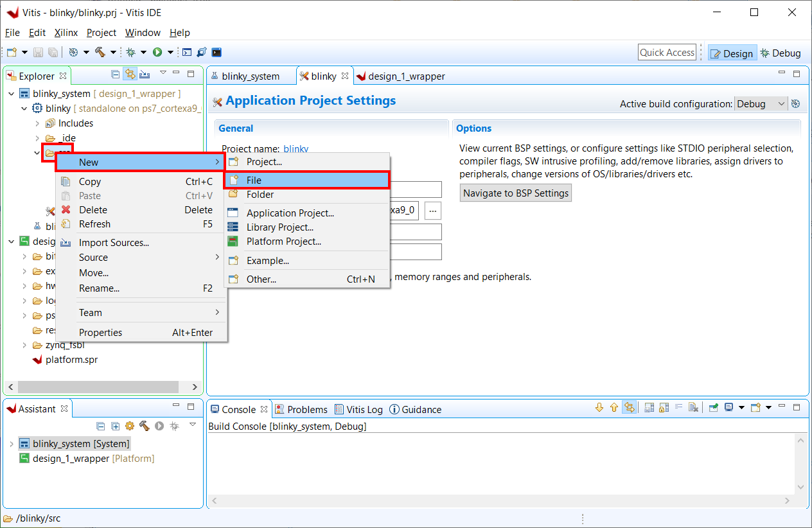Click the manage configurations icon beside Debug combo
The image size is (812, 528).
(x=795, y=103)
